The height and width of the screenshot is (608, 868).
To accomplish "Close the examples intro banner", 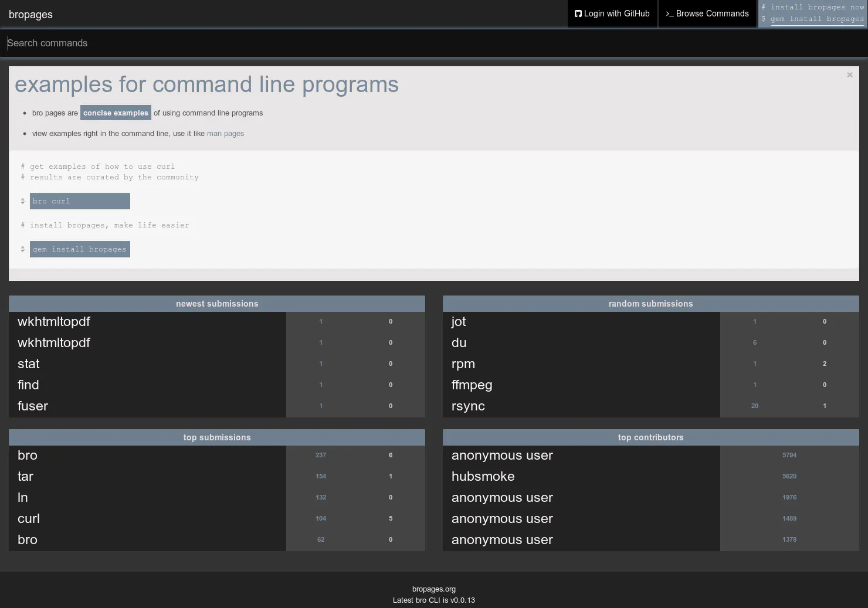I will tap(849, 75).
